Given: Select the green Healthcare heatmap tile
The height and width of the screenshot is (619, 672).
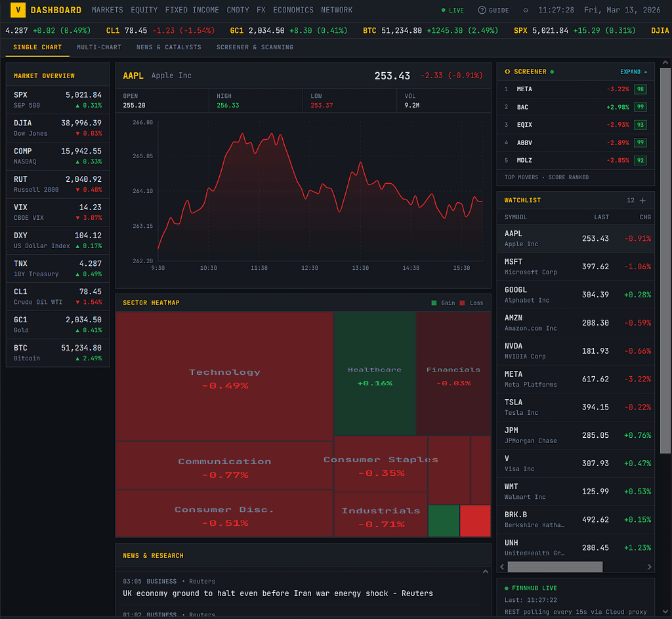Looking at the screenshot, I should point(375,374).
